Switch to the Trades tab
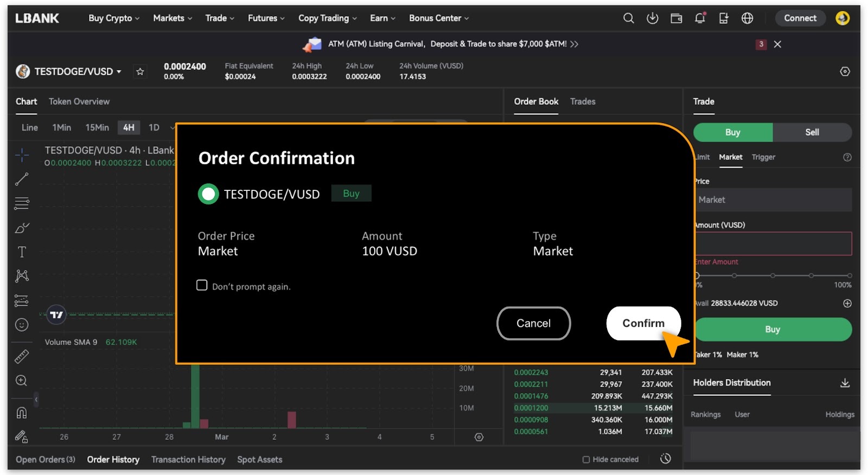 [582, 102]
